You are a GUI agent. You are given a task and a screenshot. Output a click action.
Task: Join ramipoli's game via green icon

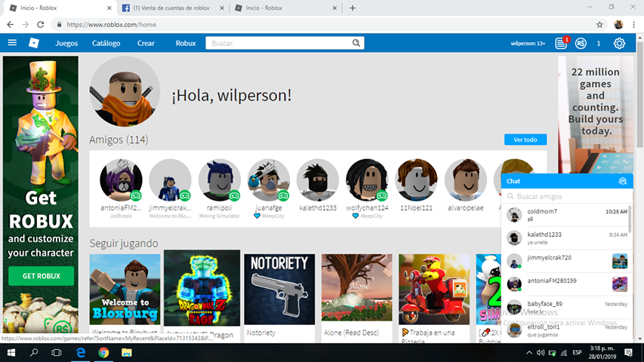point(235,196)
